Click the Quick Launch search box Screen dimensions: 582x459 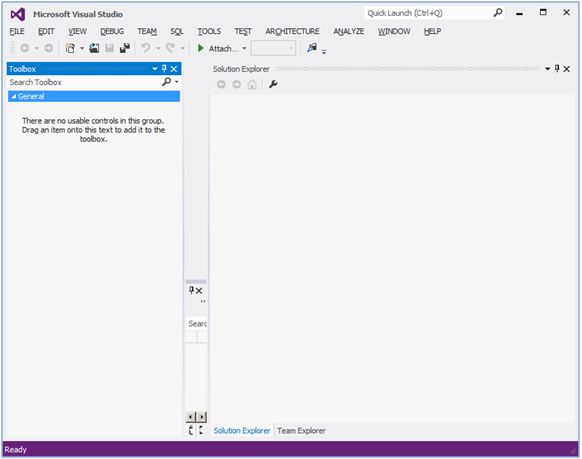pos(428,13)
